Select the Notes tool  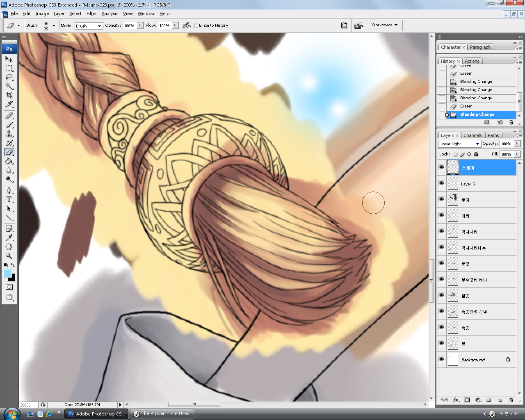tap(9, 228)
